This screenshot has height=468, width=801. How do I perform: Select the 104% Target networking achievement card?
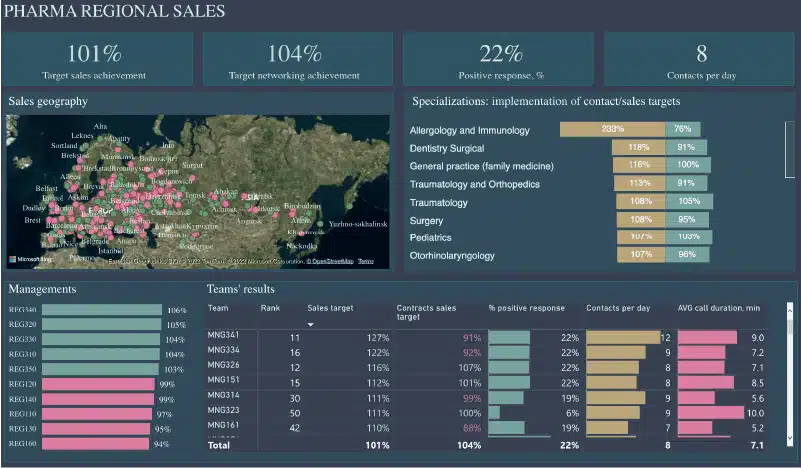coord(298,59)
